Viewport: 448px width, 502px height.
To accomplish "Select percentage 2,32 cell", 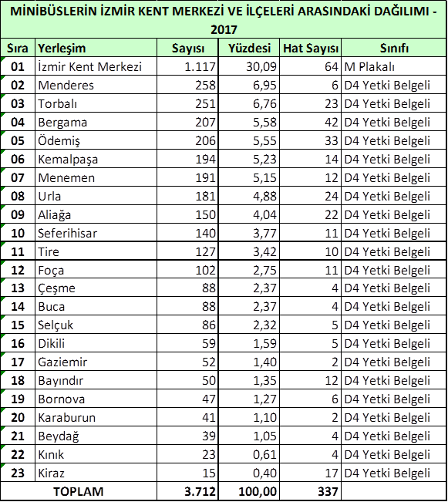I will 249,325.
